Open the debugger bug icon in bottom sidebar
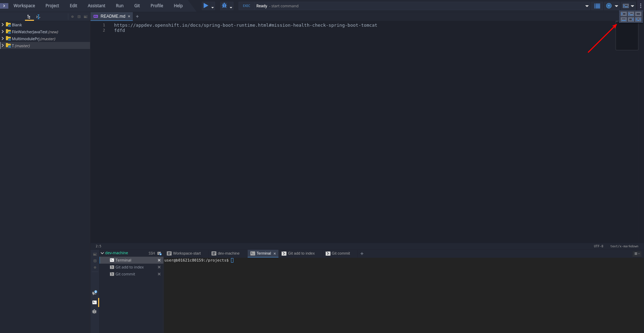 pos(94,311)
